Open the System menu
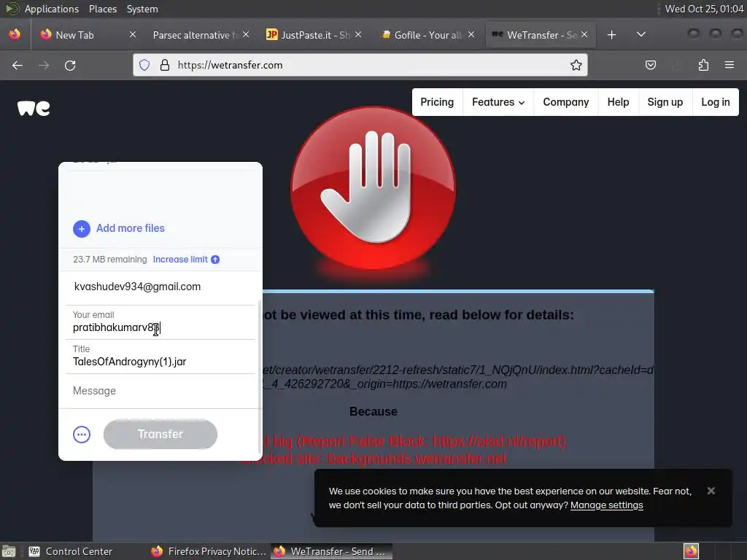This screenshot has width=747, height=560. (142, 9)
